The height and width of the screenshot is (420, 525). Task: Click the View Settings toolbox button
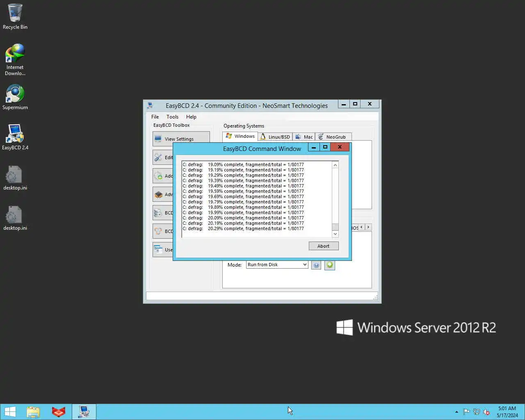(181, 139)
